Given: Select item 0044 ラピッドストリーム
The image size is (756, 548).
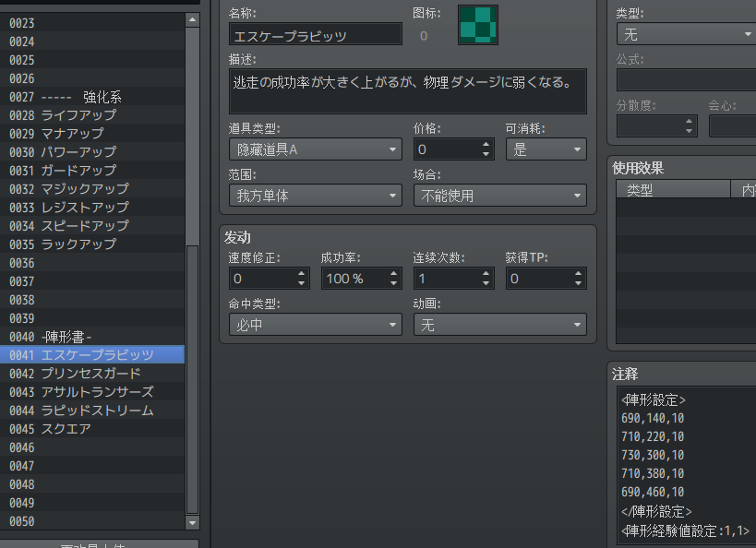Looking at the screenshot, I should click(92, 411).
